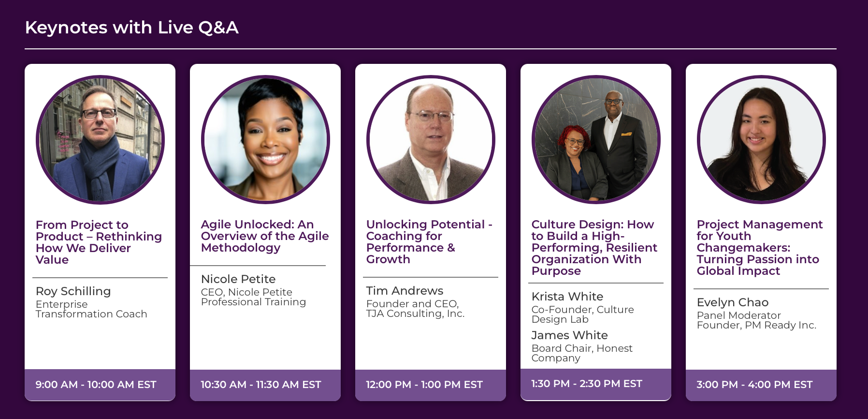Open 'Culture Design' session title
868x419 pixels.
pos(594,247)
